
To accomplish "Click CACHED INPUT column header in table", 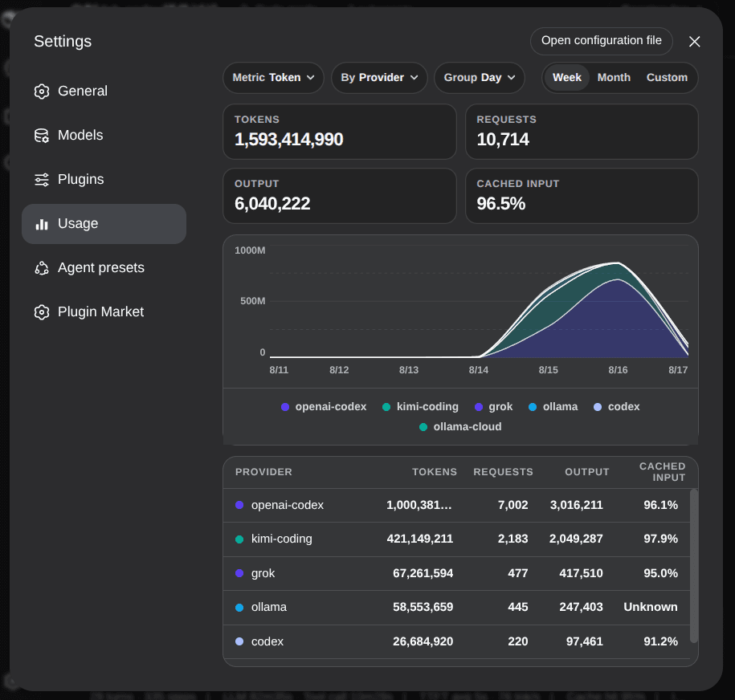I will pos(662,472).
